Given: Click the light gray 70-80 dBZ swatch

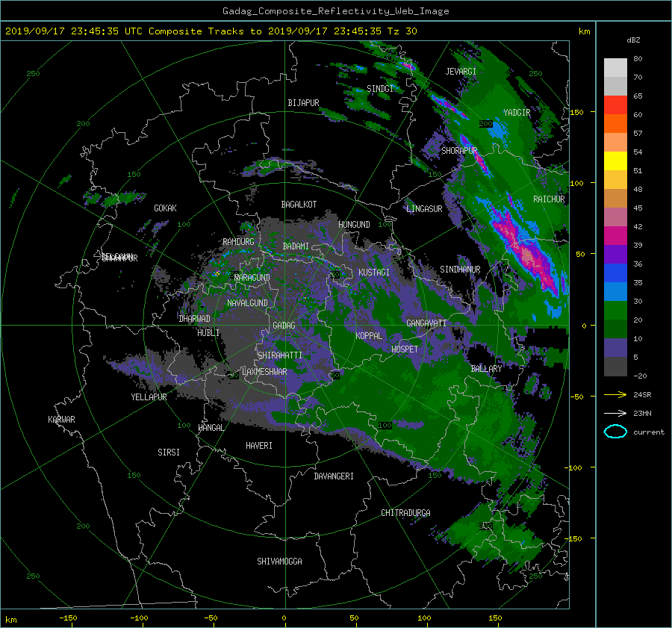Looking at the screenshot, I should (615, 68).
